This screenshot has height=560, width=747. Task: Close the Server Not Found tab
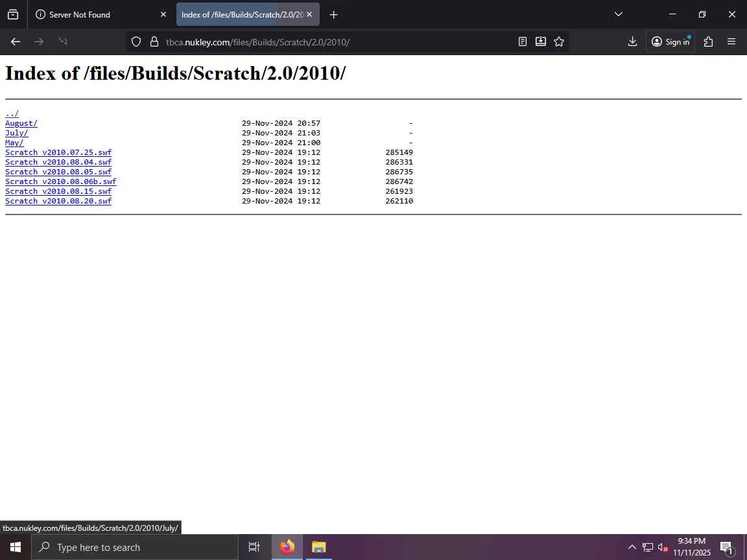click(163, 15)
